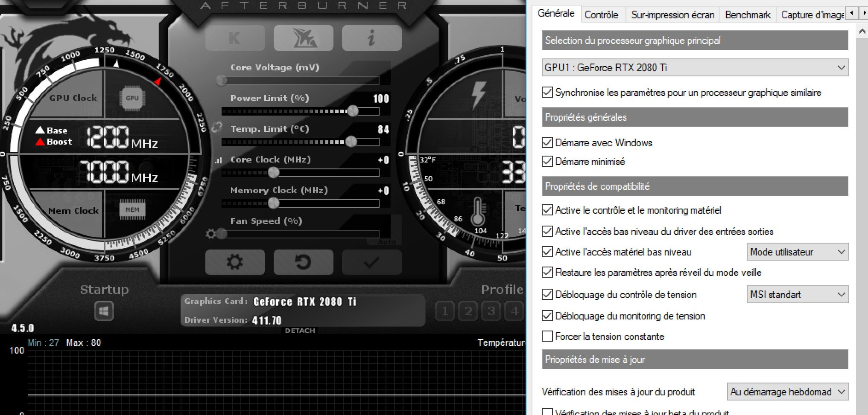
Task: Open Afterburner settings with the gear button
Action: pyautogui.click(x=235, y=262)
